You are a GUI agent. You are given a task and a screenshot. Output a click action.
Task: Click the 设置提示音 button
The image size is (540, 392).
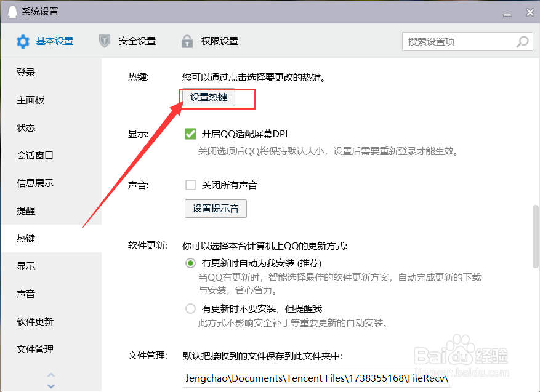click(x=216, y=209)
